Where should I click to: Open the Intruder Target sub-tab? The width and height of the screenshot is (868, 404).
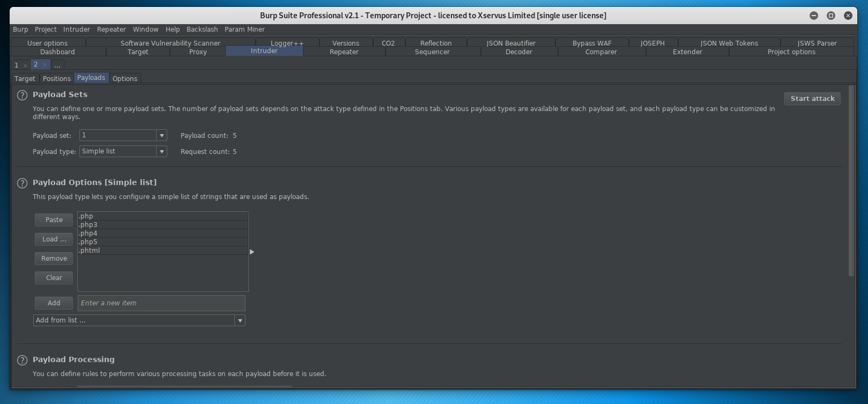[25, 78]
